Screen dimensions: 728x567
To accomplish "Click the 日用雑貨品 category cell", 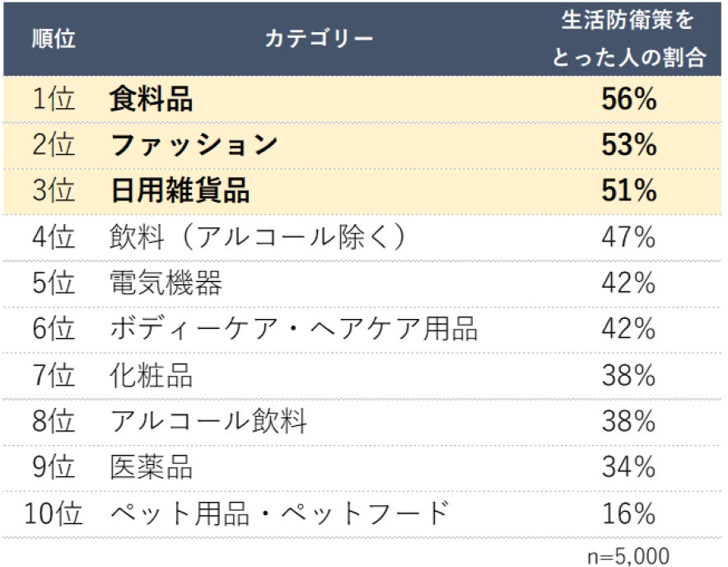I will pyautogui.click(x=180, y=192).
